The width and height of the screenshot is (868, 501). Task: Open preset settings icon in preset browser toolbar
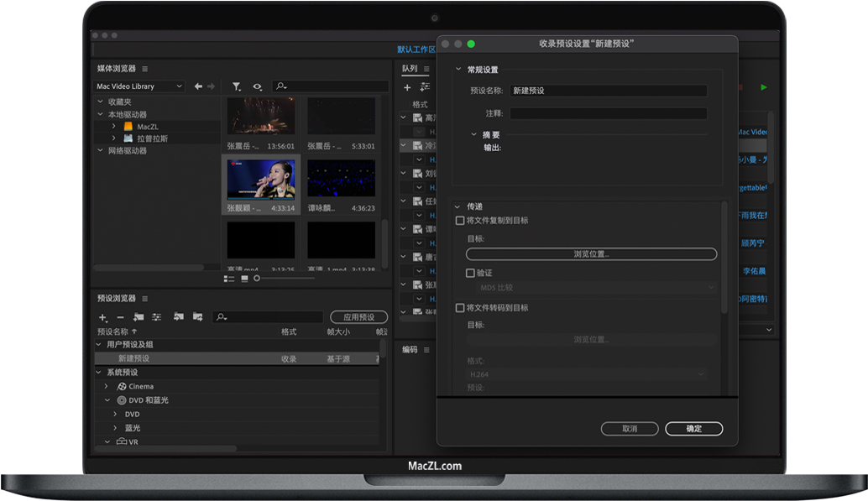tap(156, 317)
